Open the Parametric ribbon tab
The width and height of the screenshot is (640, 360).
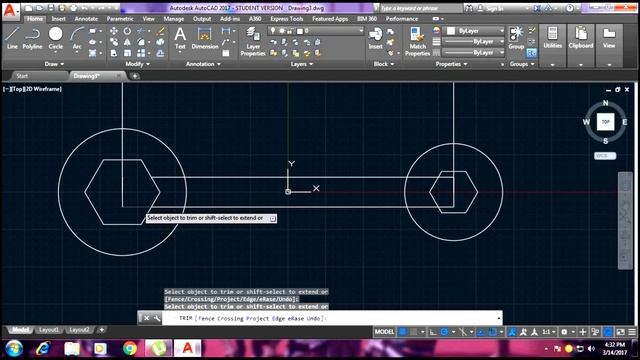point(120,19)
